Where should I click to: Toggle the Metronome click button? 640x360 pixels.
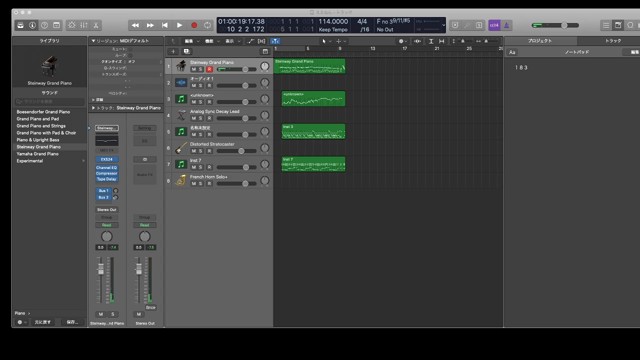[x=507, y=25]
